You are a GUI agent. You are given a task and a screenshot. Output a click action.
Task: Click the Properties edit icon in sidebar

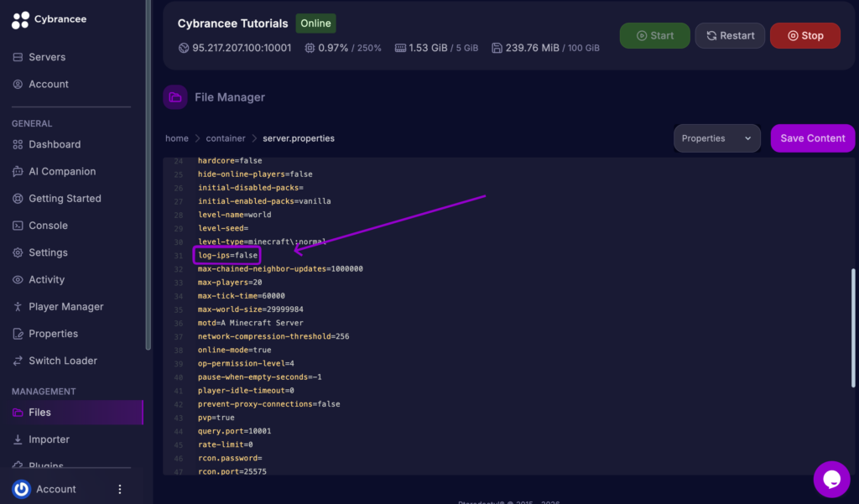point(18,334)
